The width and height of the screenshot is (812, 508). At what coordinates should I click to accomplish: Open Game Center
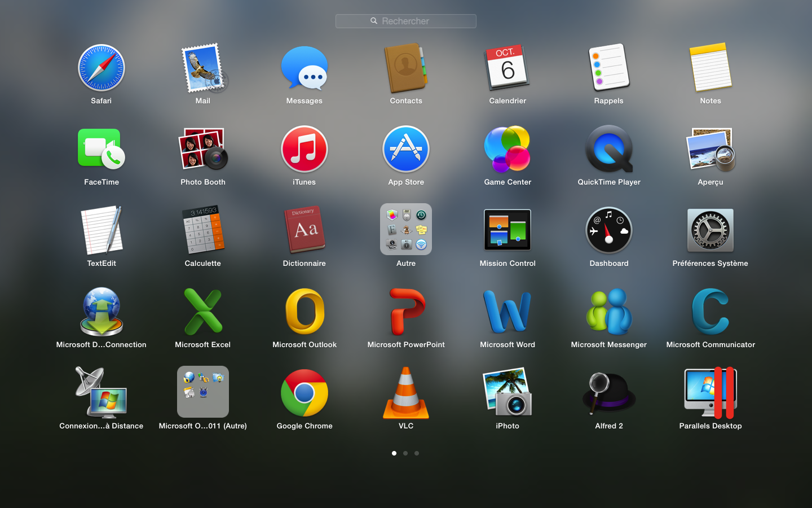tap(507, 150)
